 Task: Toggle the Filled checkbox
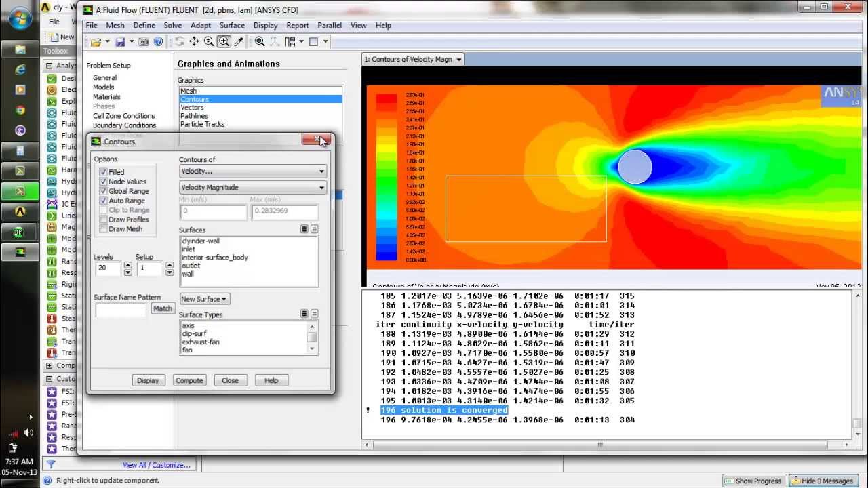click(103, 172)
